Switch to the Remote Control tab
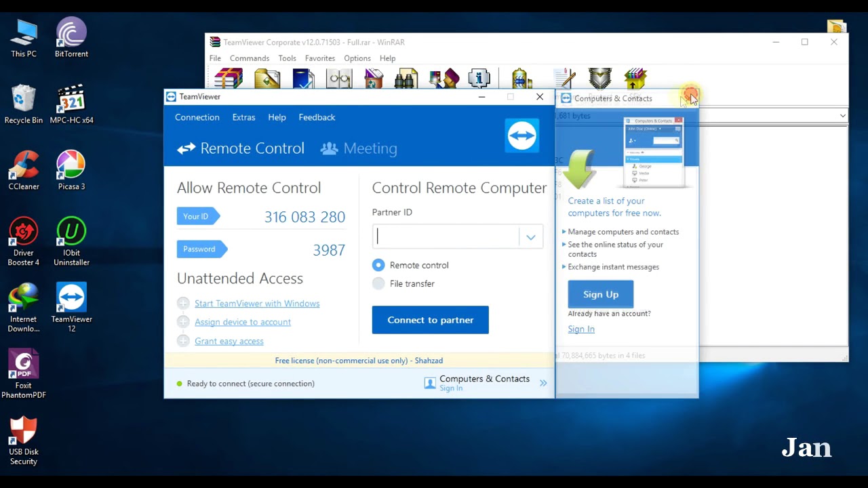 coord(241,148)
